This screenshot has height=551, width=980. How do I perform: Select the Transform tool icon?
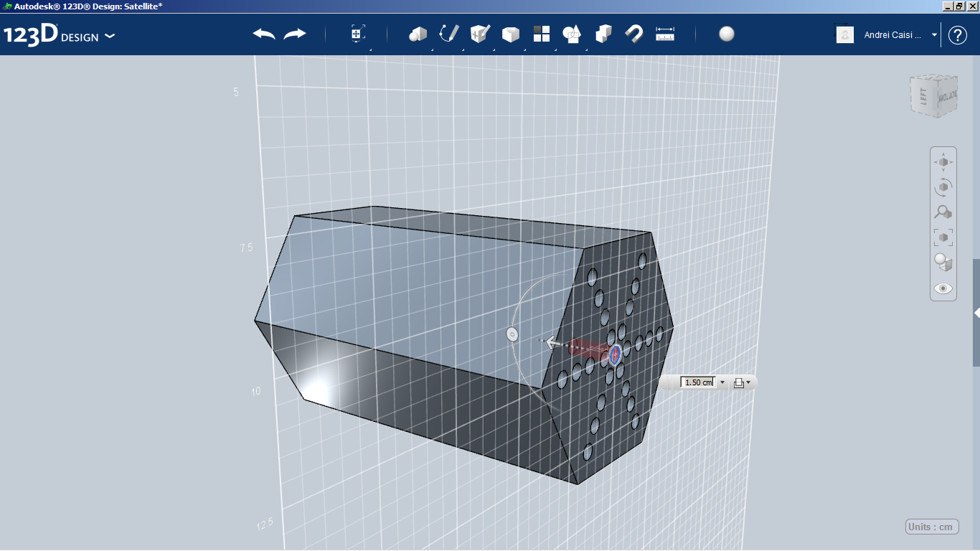point(358,34)
